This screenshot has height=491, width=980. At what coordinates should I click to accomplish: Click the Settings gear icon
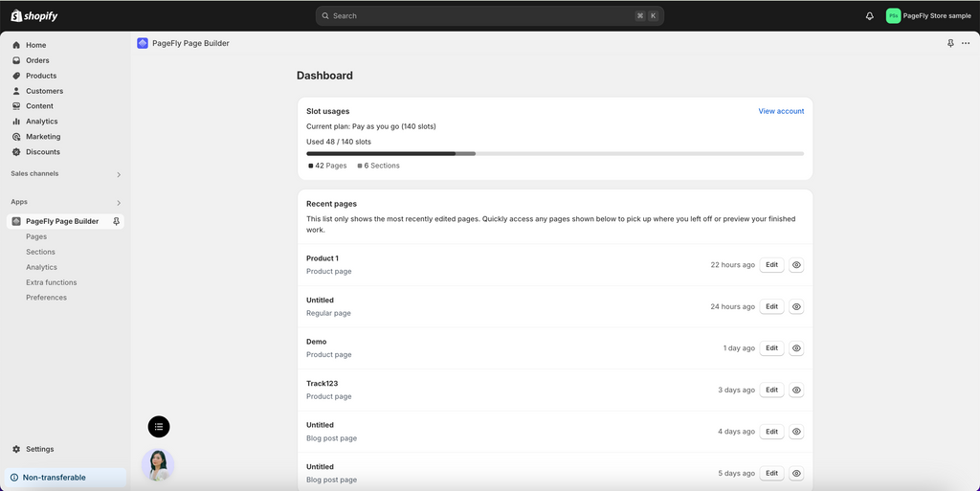(16, 449)
